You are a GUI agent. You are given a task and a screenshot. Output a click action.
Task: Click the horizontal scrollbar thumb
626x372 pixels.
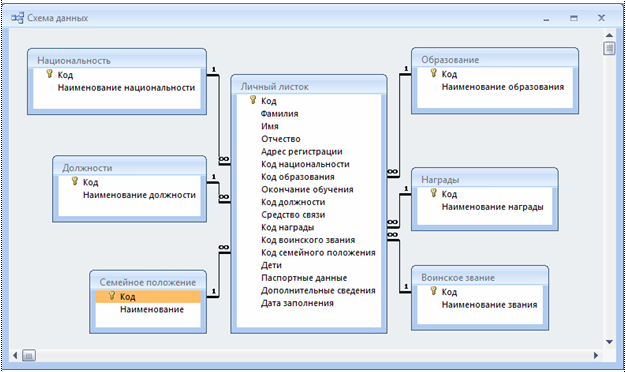pyautogui.click(x=29, y=355)
